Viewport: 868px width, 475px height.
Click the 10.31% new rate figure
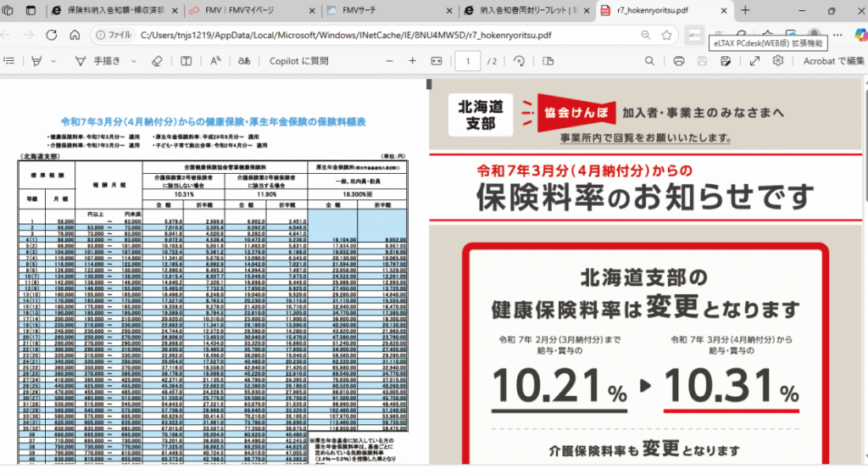732,385
